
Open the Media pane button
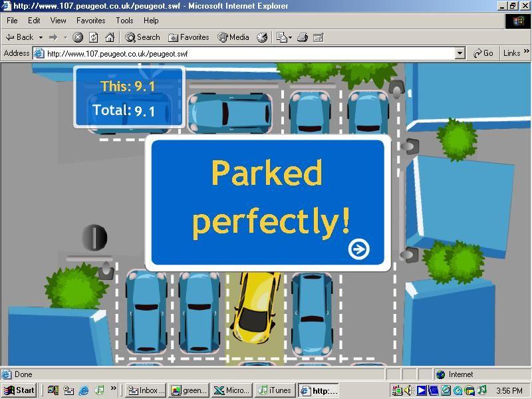[x=233, y=38]
